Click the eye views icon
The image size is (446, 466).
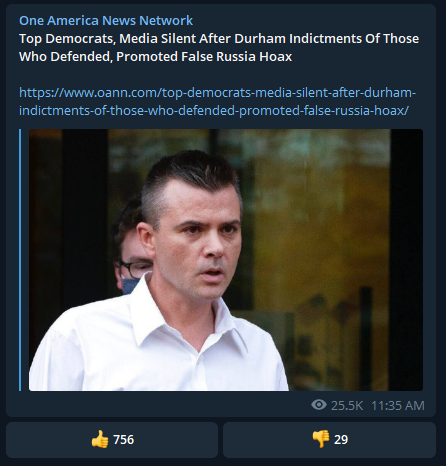319,405
